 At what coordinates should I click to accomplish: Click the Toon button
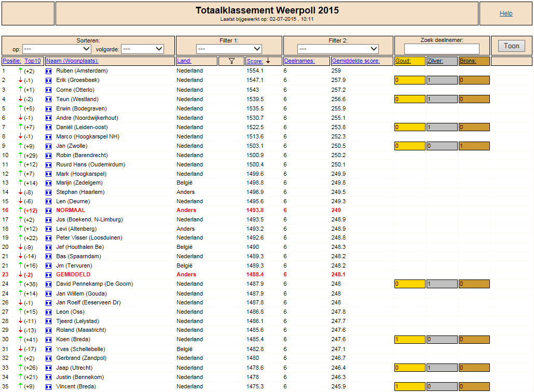coord(512,46)
